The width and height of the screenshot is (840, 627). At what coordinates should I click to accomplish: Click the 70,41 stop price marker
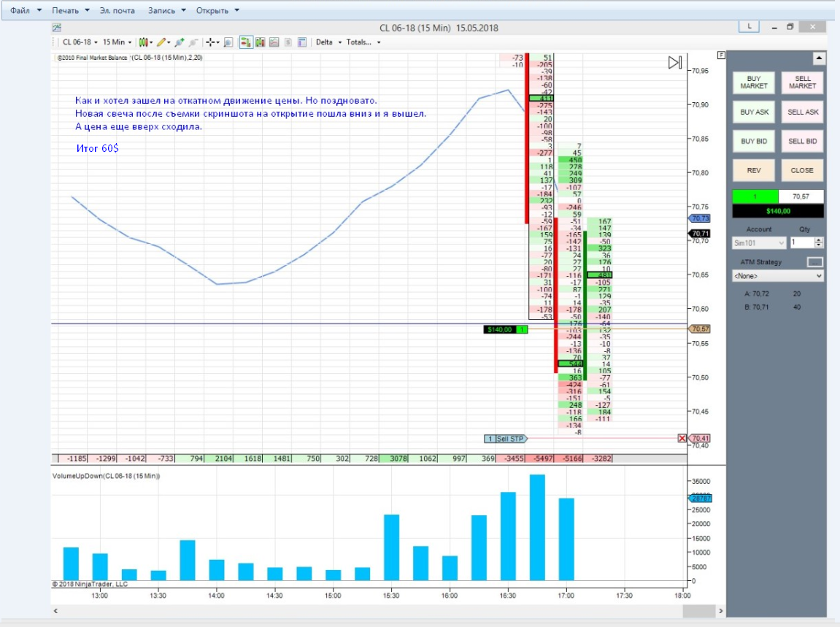click(x=700, y=439)
